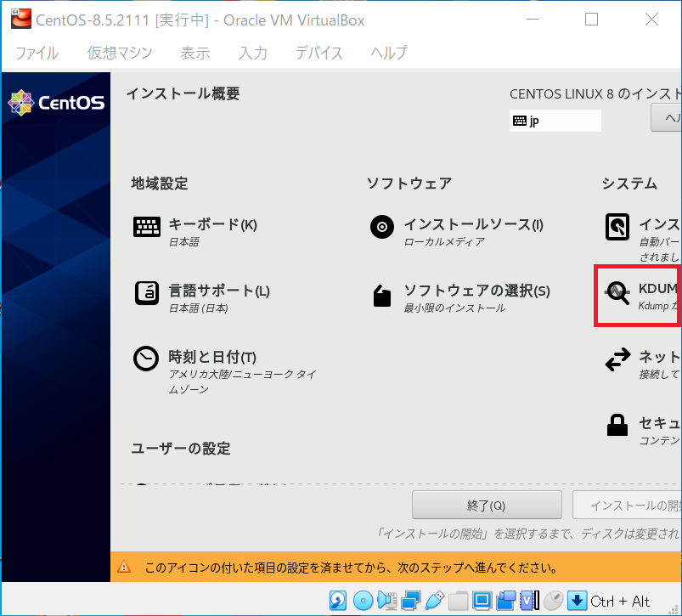Click the hard disk activity status icon
Screen dimensions: 682x616
338,601
